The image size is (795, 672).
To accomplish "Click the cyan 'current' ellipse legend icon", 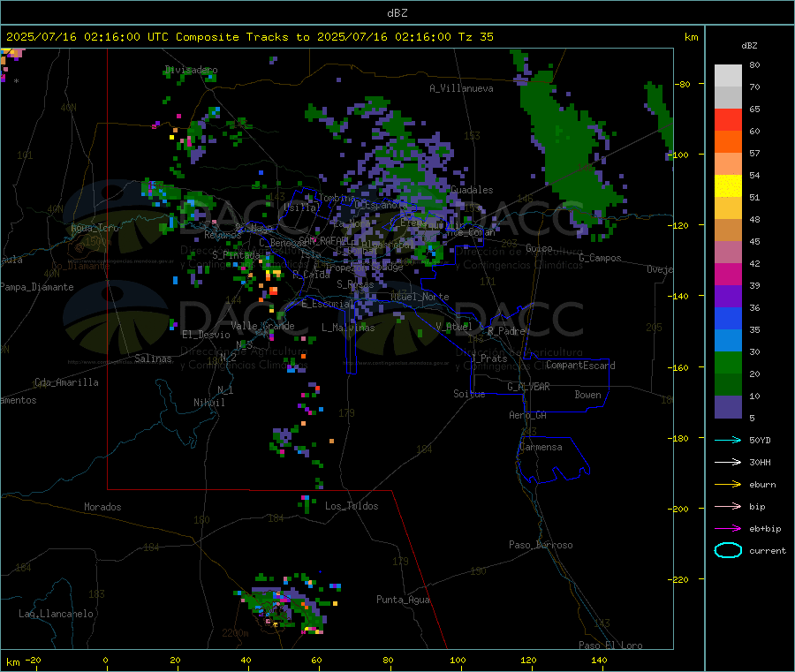I will 728,550.
